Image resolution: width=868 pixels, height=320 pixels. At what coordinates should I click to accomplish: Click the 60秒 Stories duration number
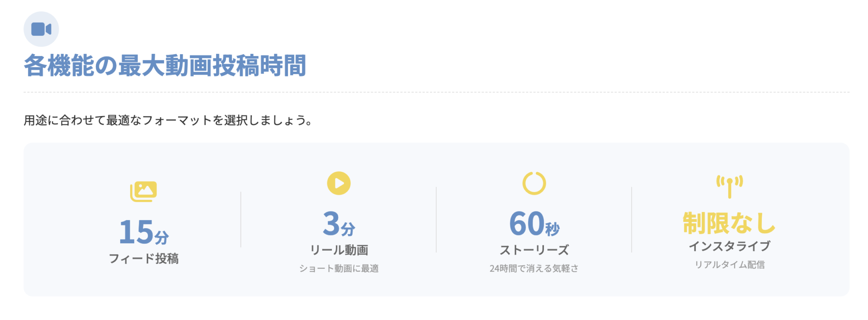point(534,224)
